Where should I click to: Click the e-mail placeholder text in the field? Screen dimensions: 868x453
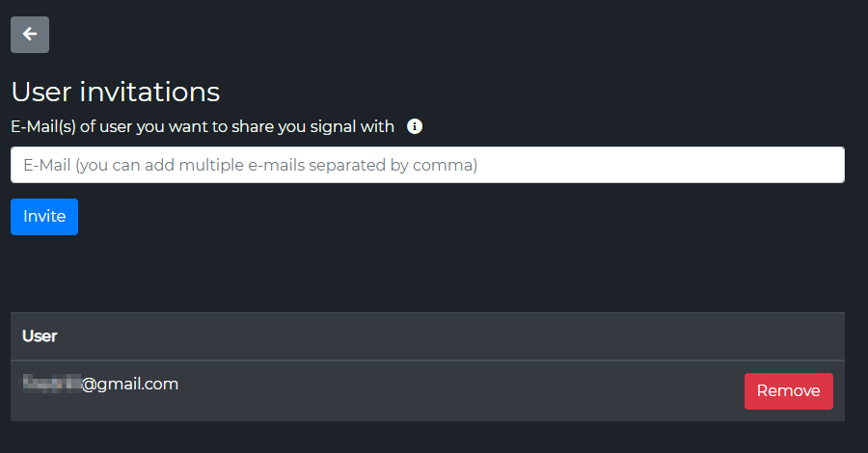(x=251, y=165)
